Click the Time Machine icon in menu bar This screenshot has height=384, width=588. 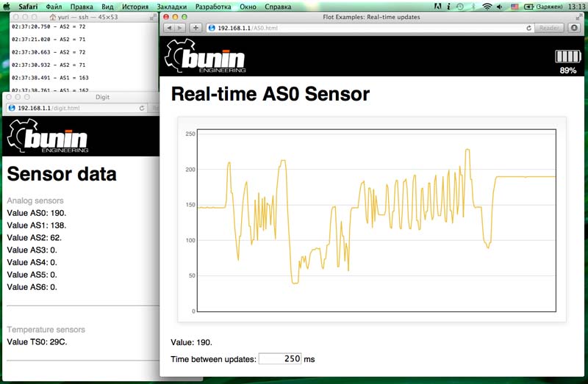pos(460,7)
